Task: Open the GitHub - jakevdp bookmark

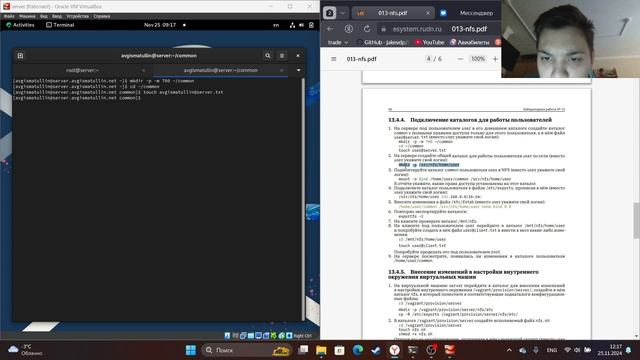Action: pyautogui.click(x=382, y=42)
